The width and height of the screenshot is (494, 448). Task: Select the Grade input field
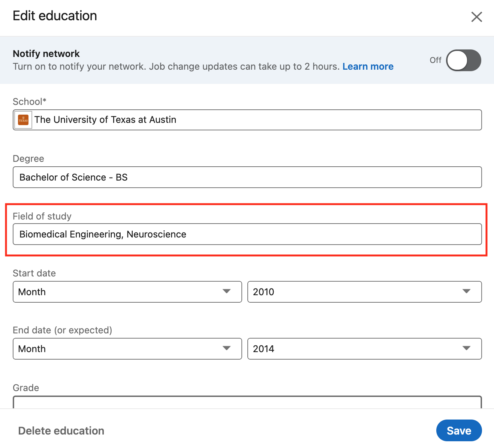(247, 402)
